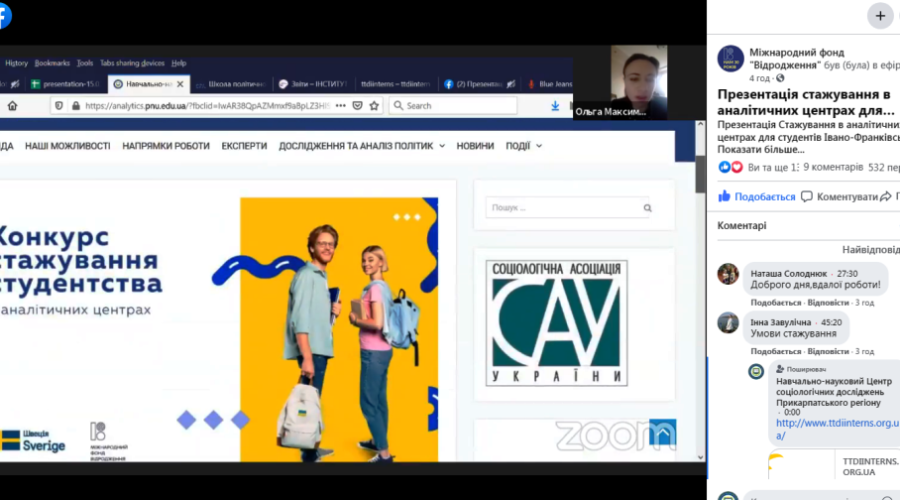Open Наташа Солоднюк's profile avatar
Image resolution: width=900 pixels, height=500 pixels.
pyautogui.click(x=728, y=274)
